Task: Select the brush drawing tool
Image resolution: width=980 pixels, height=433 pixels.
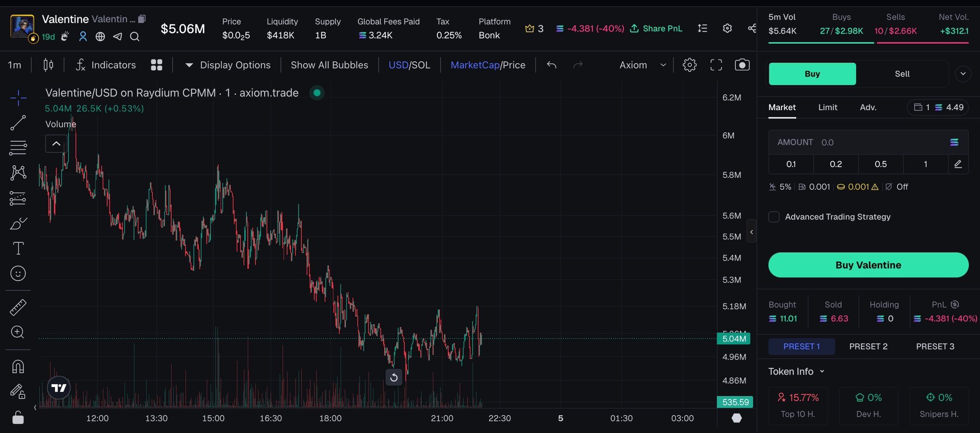Action: (x=18, y=223)
